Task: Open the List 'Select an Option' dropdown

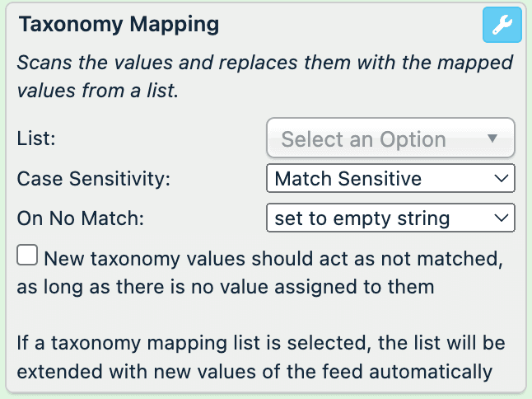Action: tap(390, 138)
